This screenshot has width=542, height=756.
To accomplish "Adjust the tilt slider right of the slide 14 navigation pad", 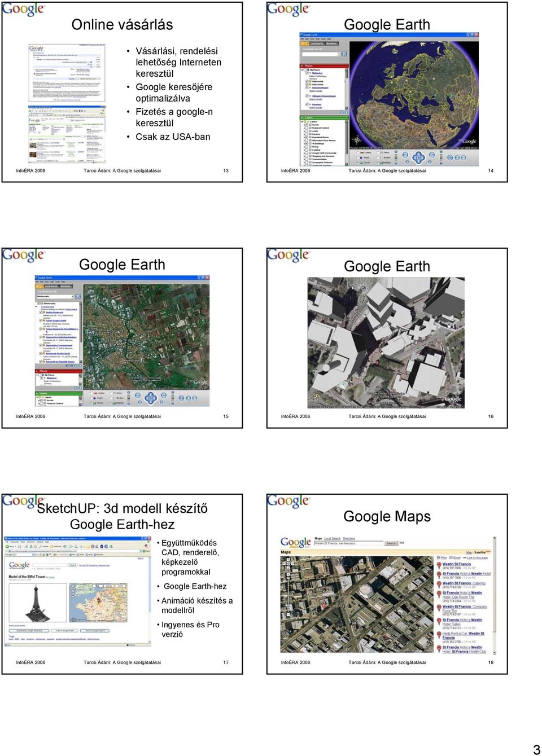I will [441, 157].
